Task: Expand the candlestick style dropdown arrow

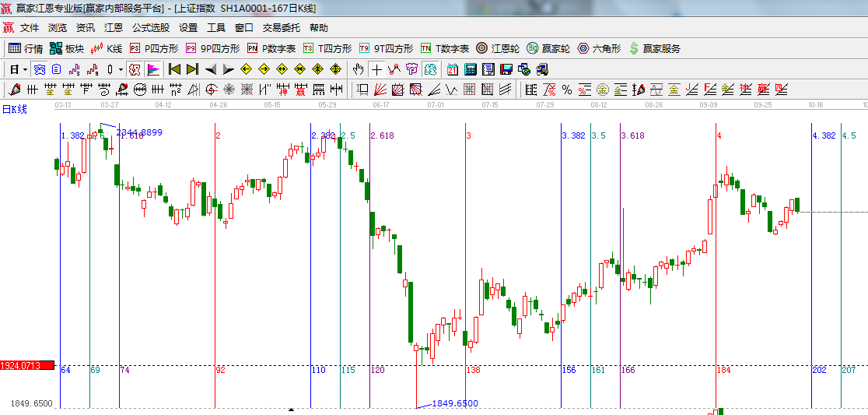Action: pyautogui.click(x=121, y=69)
